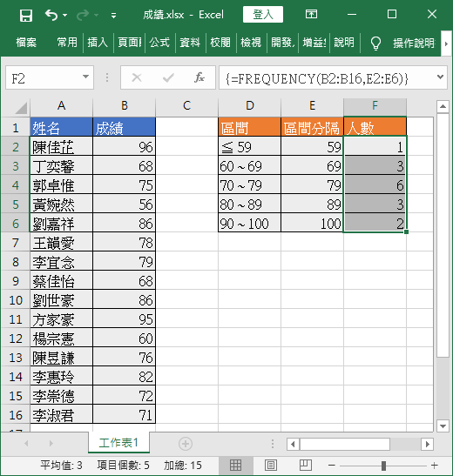Zoom in with the plus button
The width and height of the screenshot is (453, 476).
tap(434, 465)
